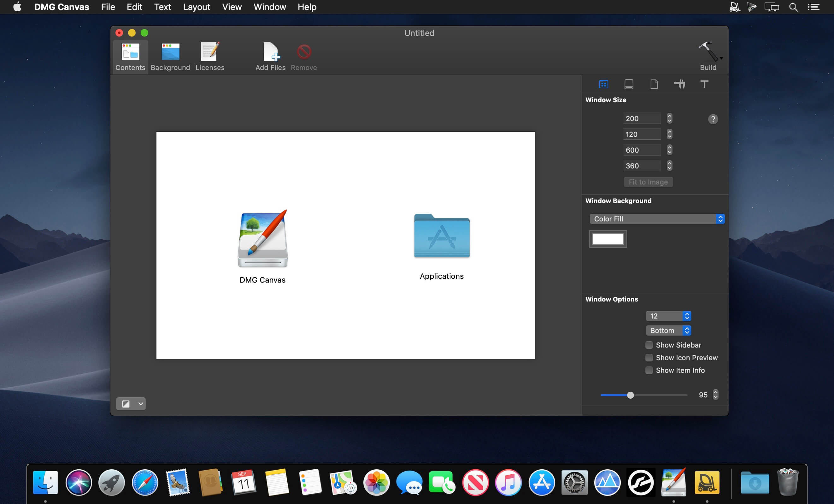Switch to the file inspector page icon
The height and width of the screenshot is (504, 834).
(x=654, y=84)
